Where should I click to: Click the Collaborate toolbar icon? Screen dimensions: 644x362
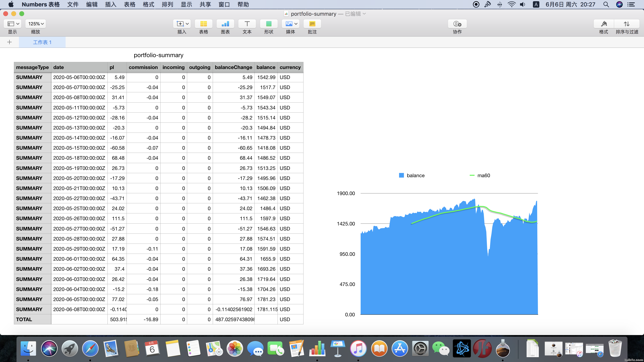click(457, 24)
